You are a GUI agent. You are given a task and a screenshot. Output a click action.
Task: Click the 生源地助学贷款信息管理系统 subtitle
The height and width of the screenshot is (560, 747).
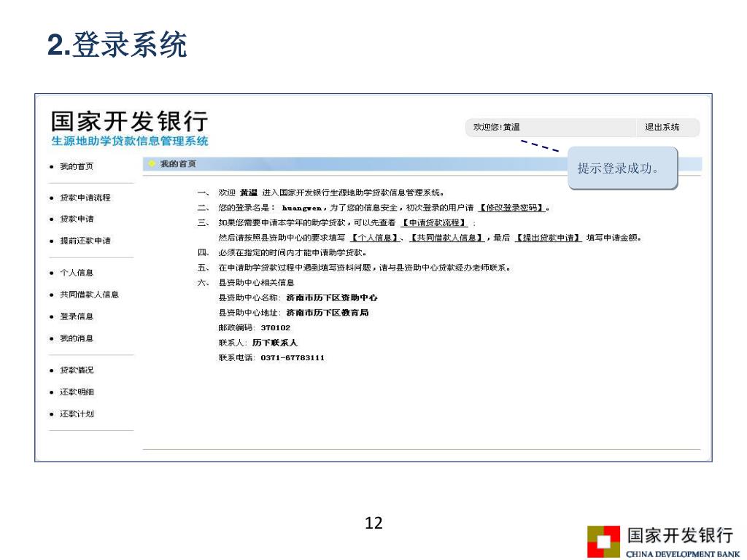(x=130, y=141)
